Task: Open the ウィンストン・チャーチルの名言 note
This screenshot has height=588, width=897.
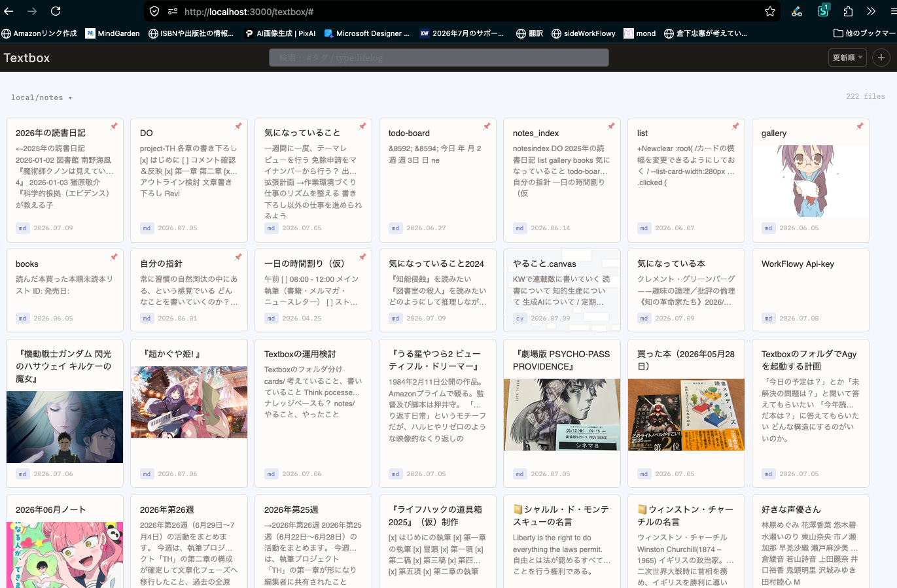Action: pos(686,515)
